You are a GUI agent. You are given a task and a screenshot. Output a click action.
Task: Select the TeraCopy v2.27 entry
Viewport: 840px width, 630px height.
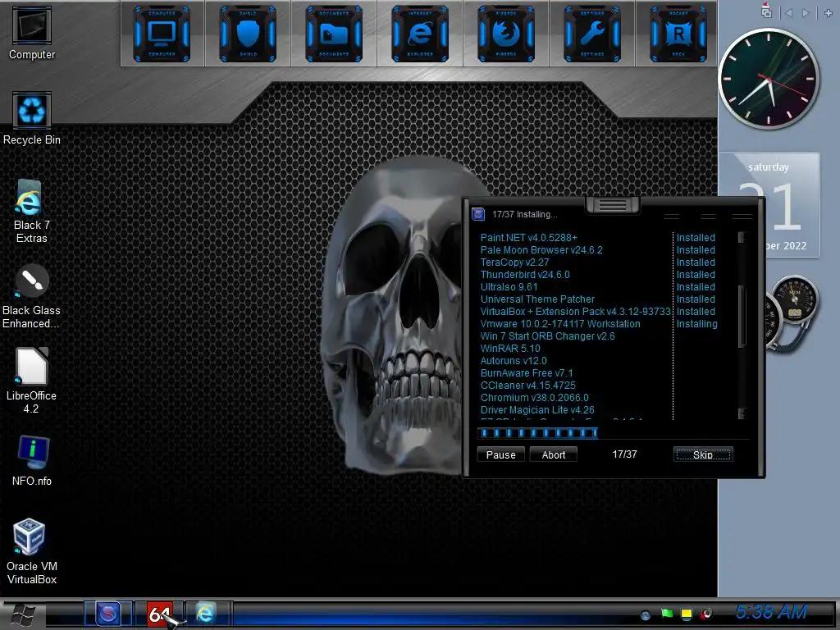pyautogui.click(x=514, y=262)
